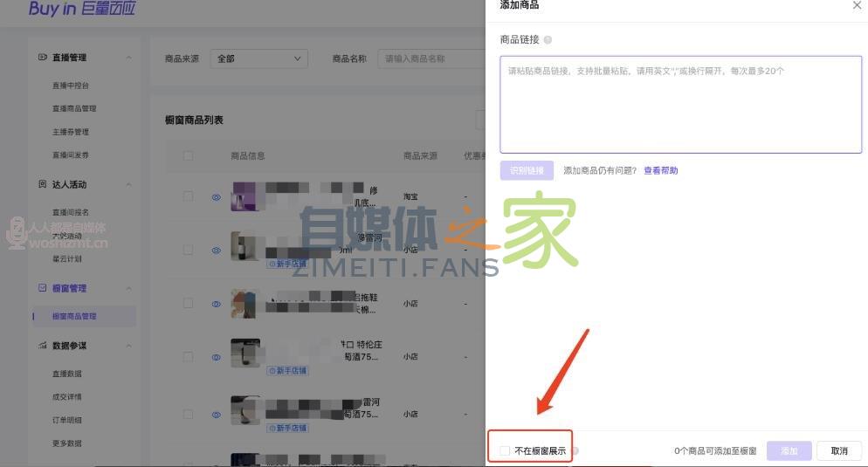Click the 商品链接 paste text area
868x467 pixels.
[680, 105]
